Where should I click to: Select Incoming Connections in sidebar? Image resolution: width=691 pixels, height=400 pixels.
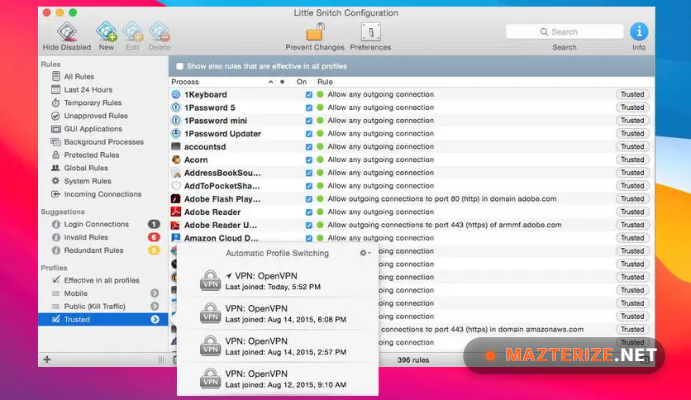pos(103,194)
